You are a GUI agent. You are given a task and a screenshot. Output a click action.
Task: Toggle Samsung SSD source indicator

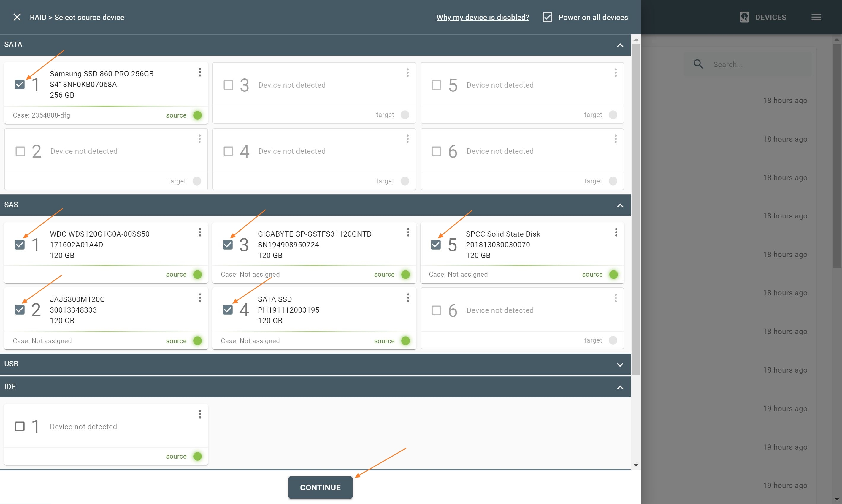(198, 115)
